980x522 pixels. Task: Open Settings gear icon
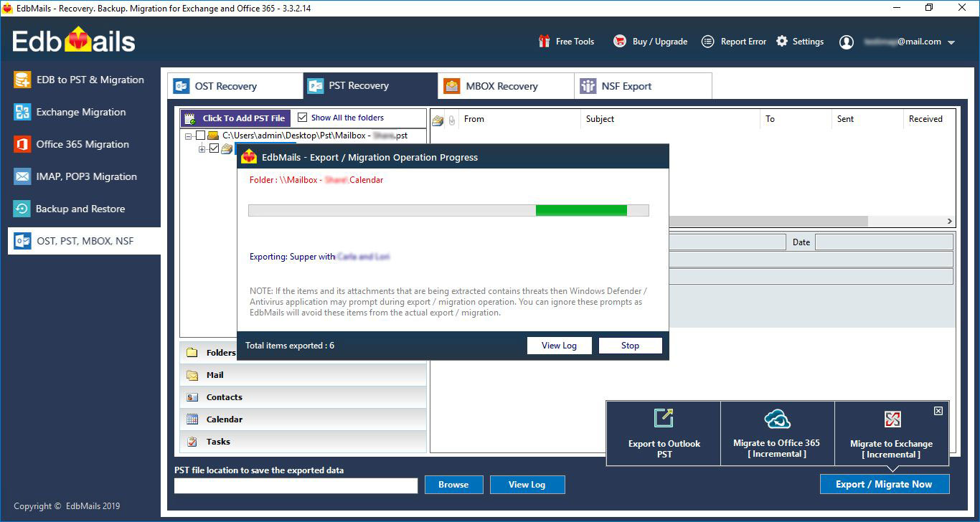[x=782, y=42]
